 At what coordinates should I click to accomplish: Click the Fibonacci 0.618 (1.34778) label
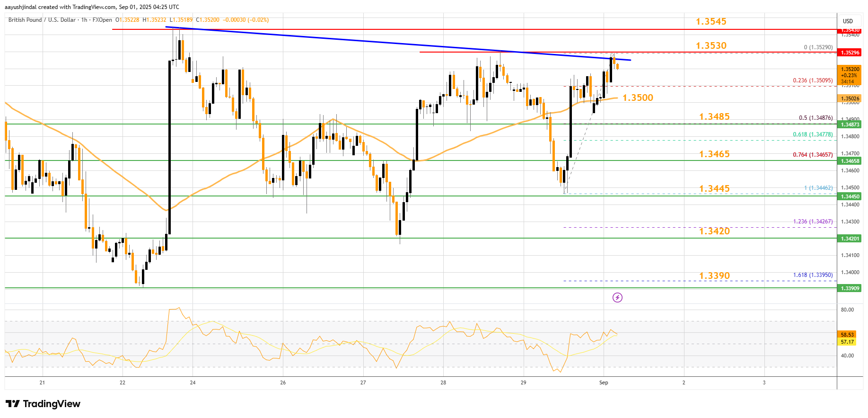pos(813,134)
